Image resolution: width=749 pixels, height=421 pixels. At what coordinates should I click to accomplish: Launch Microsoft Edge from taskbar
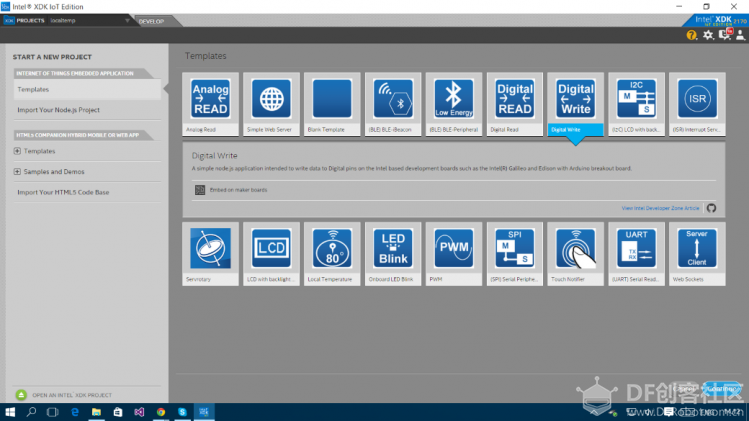(x=75, y=412)
